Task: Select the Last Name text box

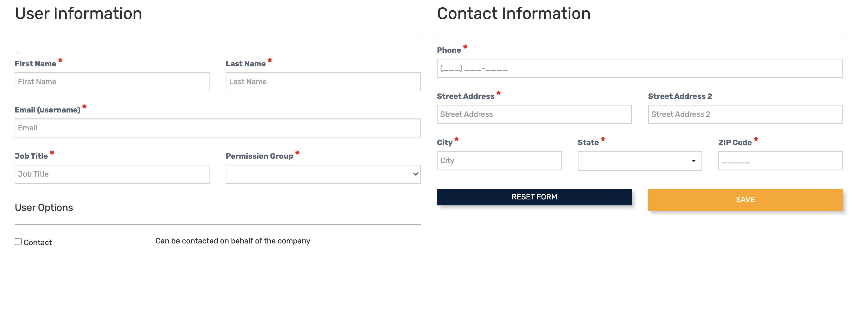Action: [323, 82]
